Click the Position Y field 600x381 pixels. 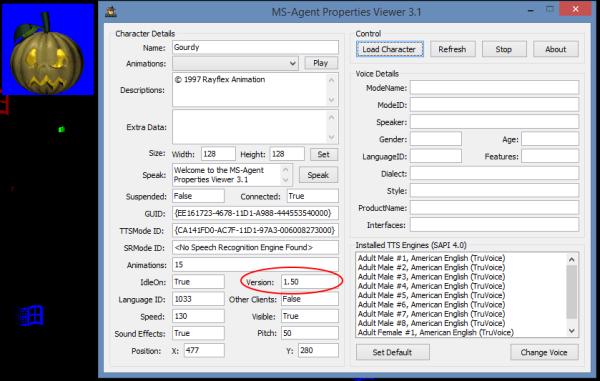tap(318, 350)
